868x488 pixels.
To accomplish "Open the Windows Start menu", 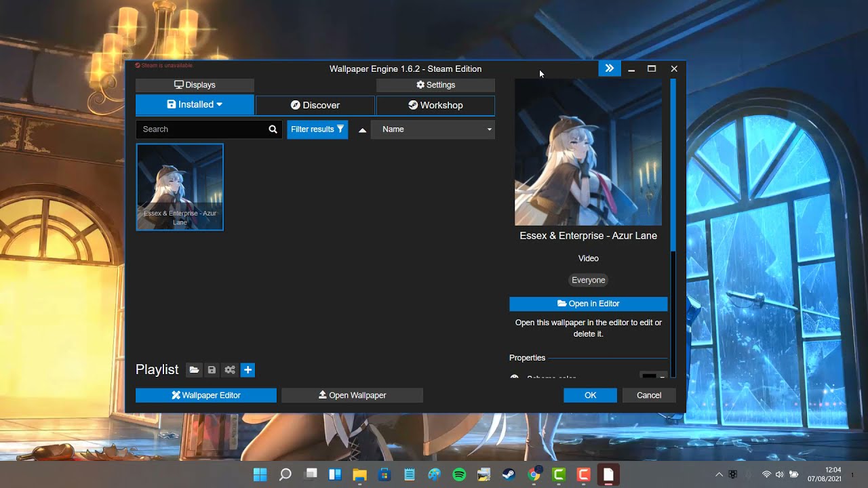I will (x=260, y=474).
